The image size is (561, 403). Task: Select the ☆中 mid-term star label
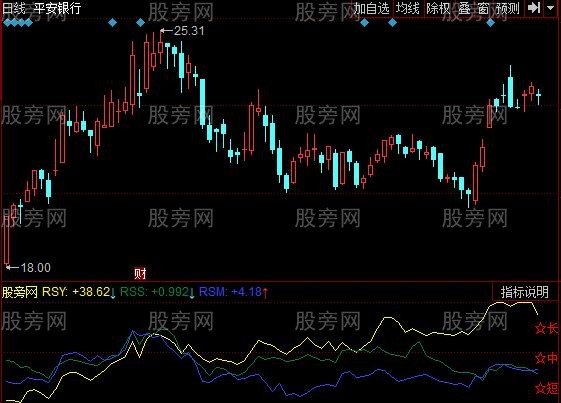(546, 358)
